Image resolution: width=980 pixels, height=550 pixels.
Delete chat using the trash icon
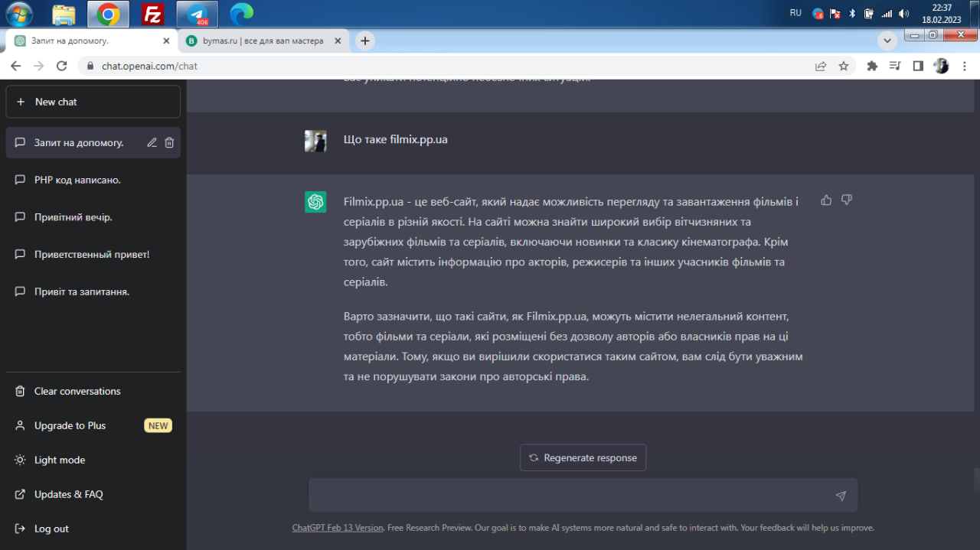(x=169, y=142)
